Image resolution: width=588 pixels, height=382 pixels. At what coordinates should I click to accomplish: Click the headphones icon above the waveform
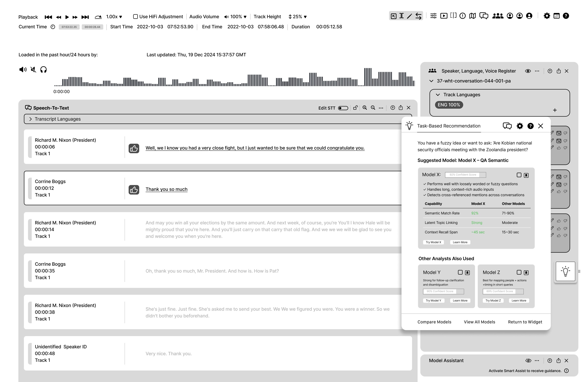43,70
